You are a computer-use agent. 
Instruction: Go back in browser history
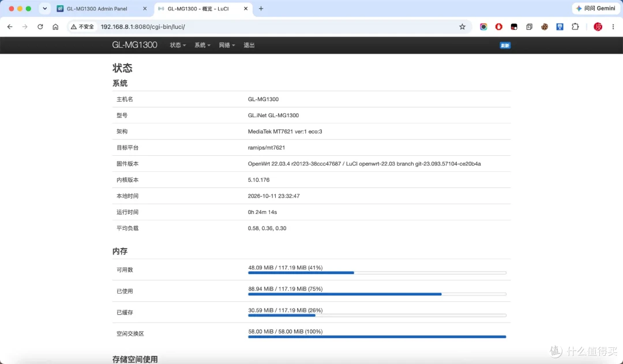[x=10, y=27]
